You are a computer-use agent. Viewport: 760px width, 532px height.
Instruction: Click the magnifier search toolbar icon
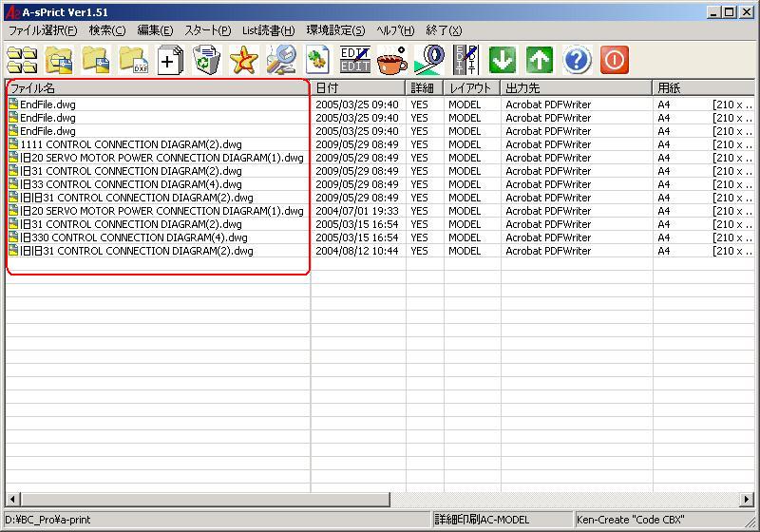(x=280, y=60)
